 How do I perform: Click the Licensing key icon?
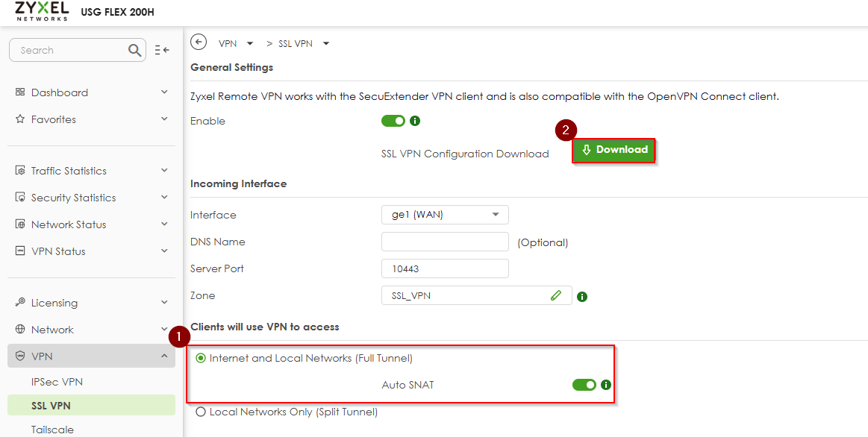(x=20, y=303)
